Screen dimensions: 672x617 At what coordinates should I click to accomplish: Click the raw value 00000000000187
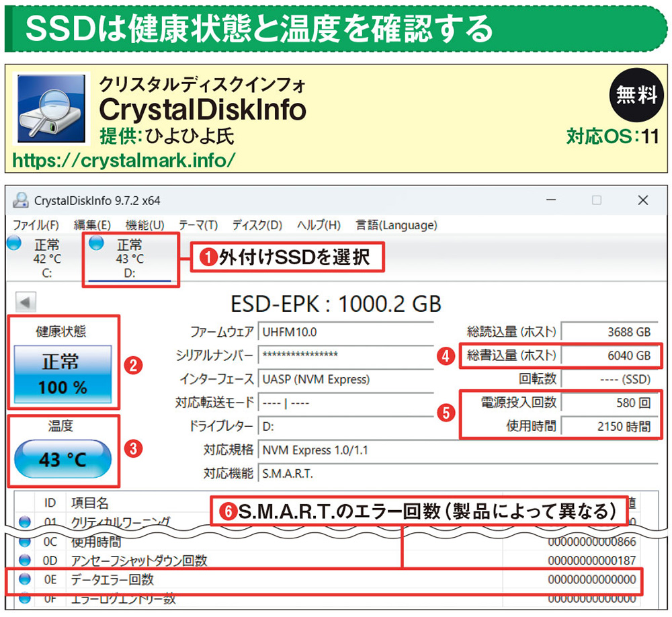point(592,561)
